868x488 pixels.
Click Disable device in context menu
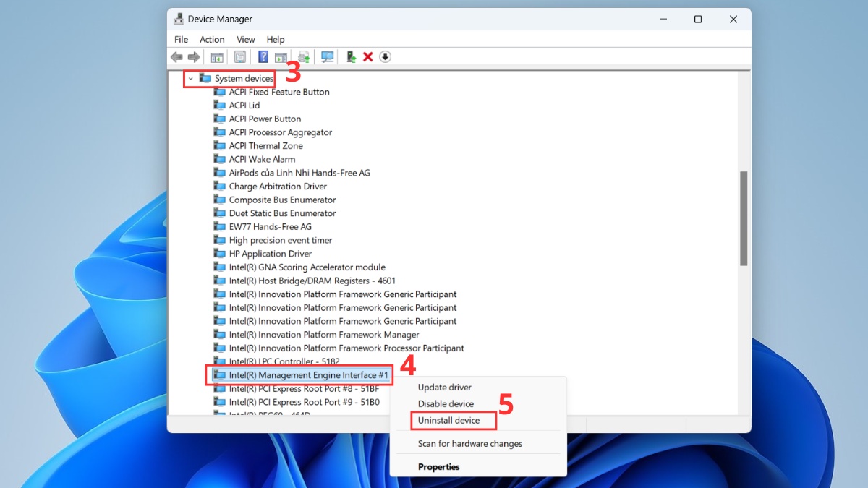(x=446, y=404)
